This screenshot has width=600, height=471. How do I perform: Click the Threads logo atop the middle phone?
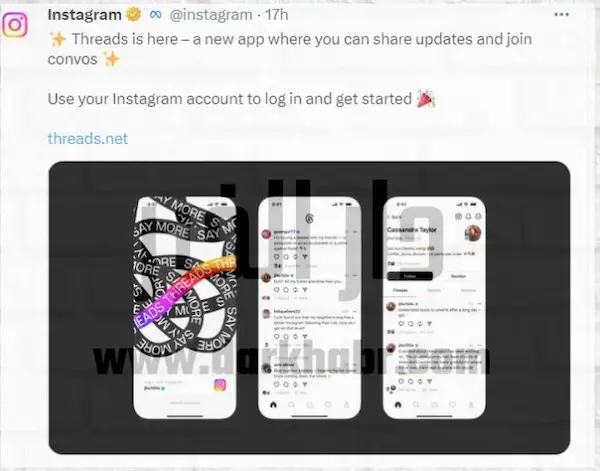(310, 218)
